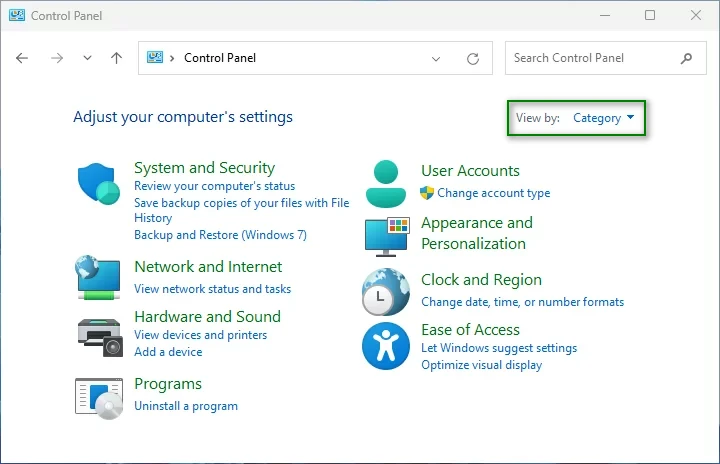
Task: Minimize the Control Panel window
Action: [605, 15]
